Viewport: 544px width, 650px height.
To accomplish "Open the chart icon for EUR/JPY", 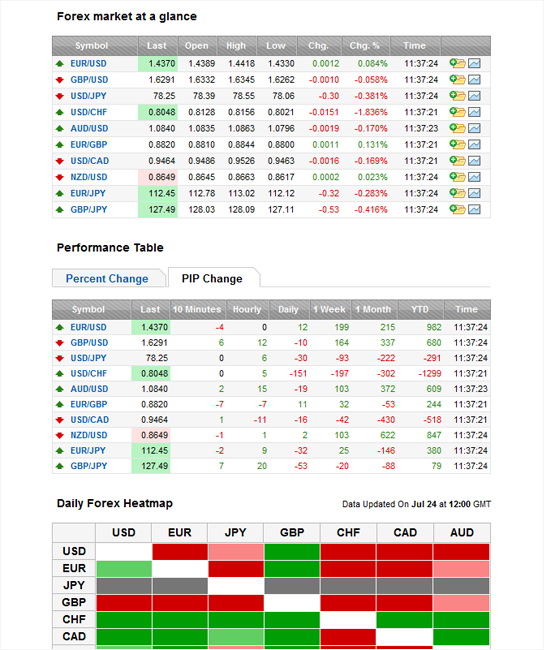I will tap(474, 193).
